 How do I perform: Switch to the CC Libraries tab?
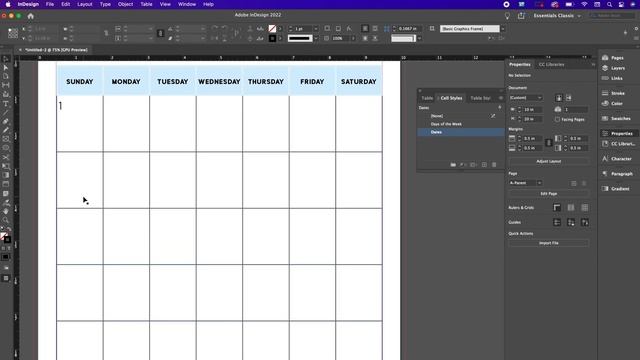coord(551,64)
